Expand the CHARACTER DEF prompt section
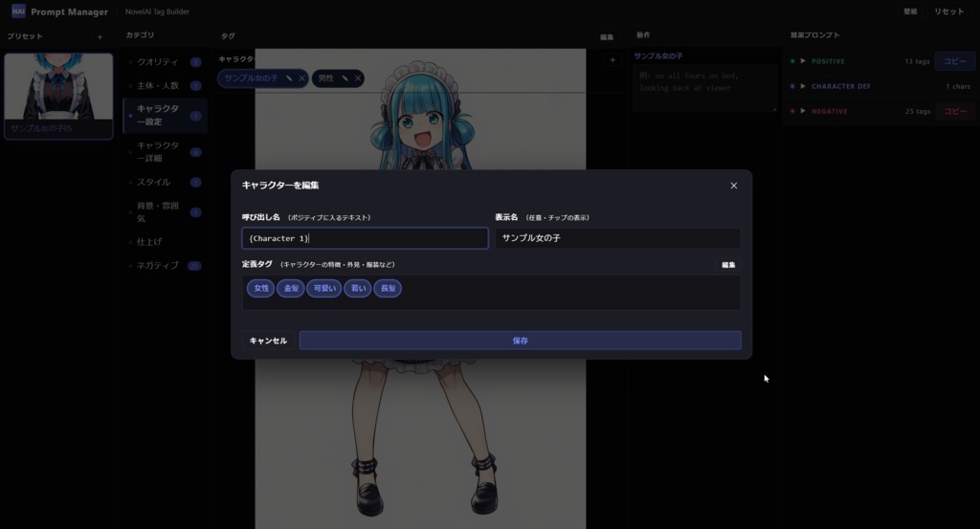The height and width of the screenshot is (529, 980). pyautogui.click(x=803, y=86)
